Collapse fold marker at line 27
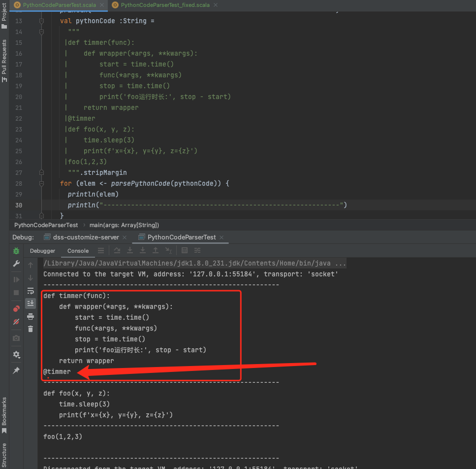 pyautogui.click(x=41, y=172)
